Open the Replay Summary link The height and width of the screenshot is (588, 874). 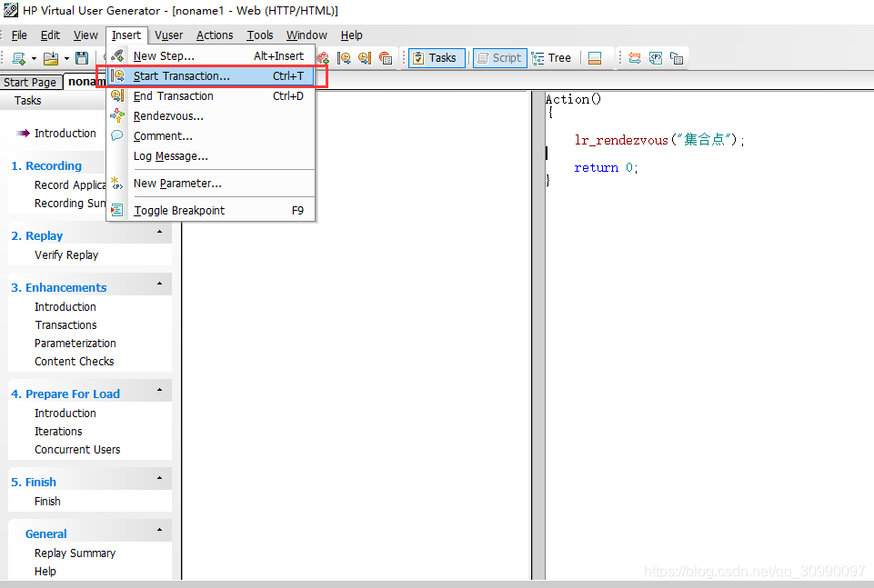(75, 553)
